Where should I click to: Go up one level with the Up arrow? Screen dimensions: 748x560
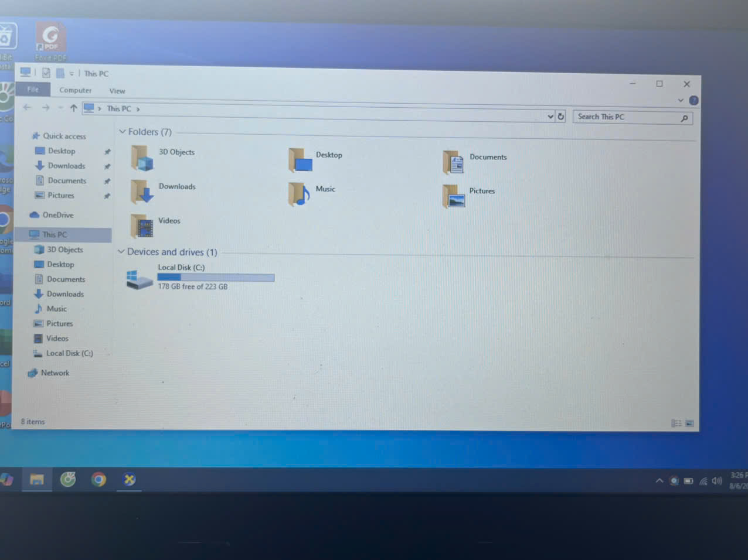pyautogui.click(x=74, y=108)
